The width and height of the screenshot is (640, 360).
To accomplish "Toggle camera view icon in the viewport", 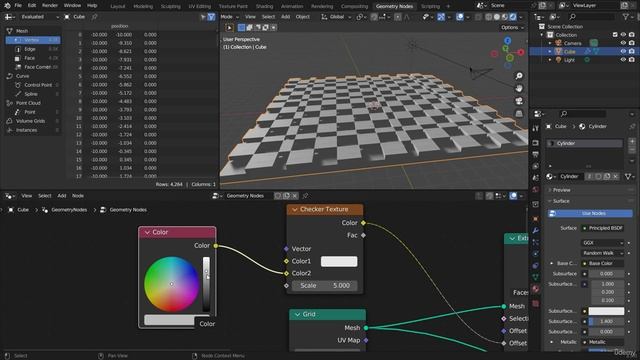I will (519, 101).
